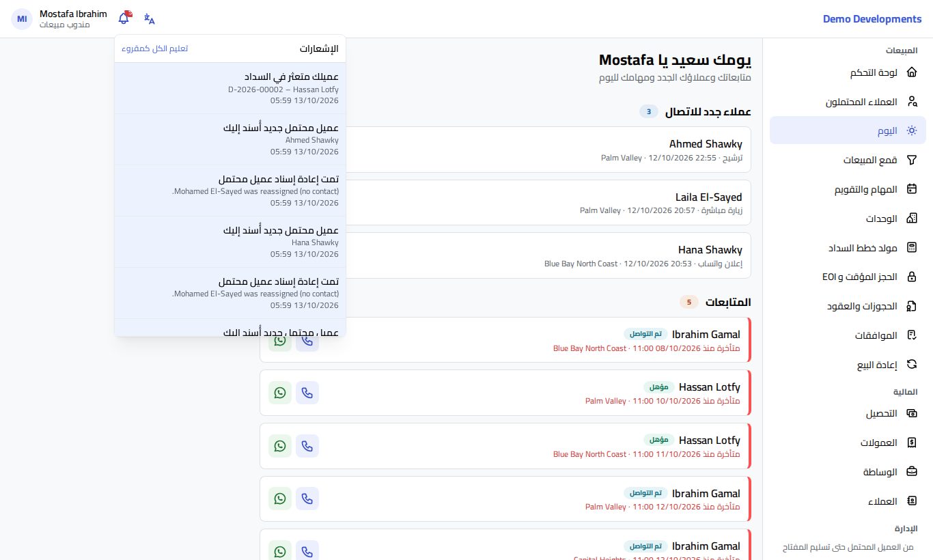Image resolution: width=933 pixels, height=560 pixels.
Task: Click the person-search icon beside العملاء المحتملون
Action: [911, 102]
